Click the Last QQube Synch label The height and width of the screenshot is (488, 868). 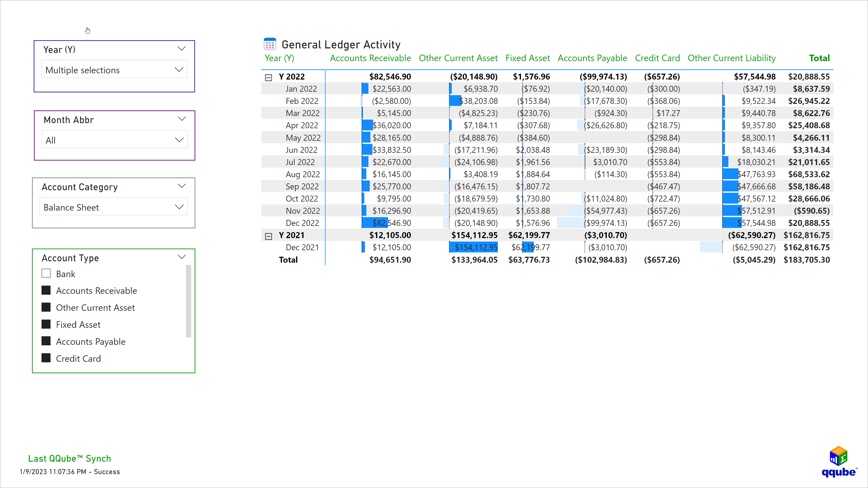click(x=69, y=458)
